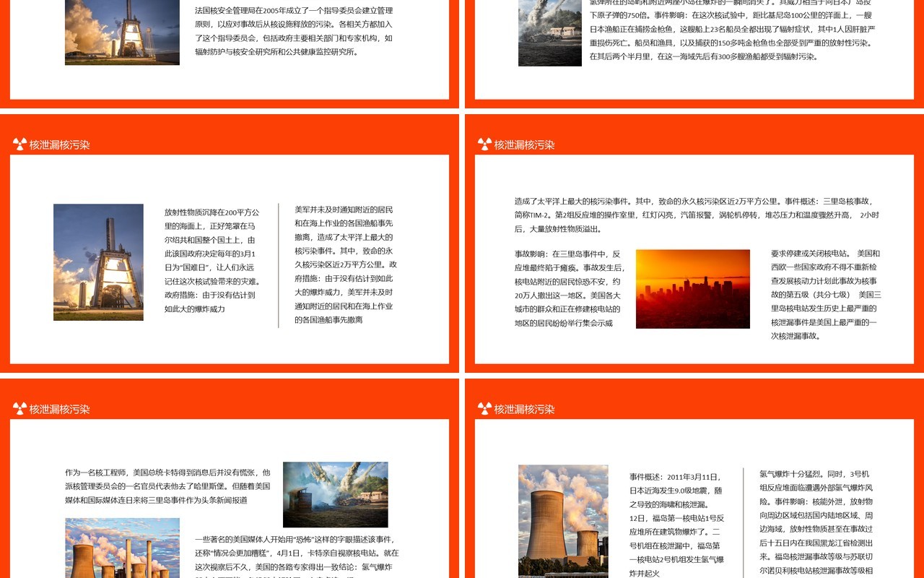Click text block starting 事件概述：2011年3月11日
The height and width of the screenshot is (578, 924).
(x=677, y=525)
